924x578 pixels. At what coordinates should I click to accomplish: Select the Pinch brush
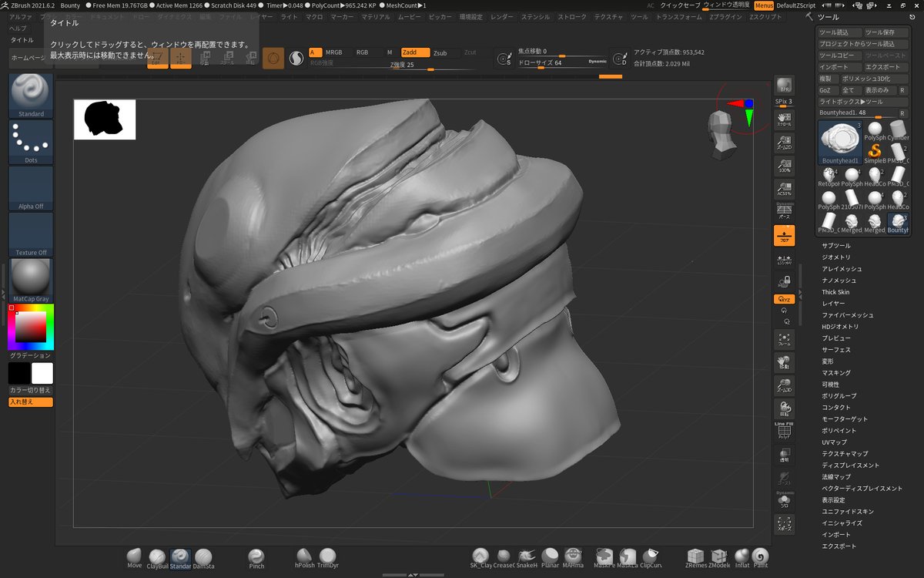pyautogui.click(x=256, y=560)
